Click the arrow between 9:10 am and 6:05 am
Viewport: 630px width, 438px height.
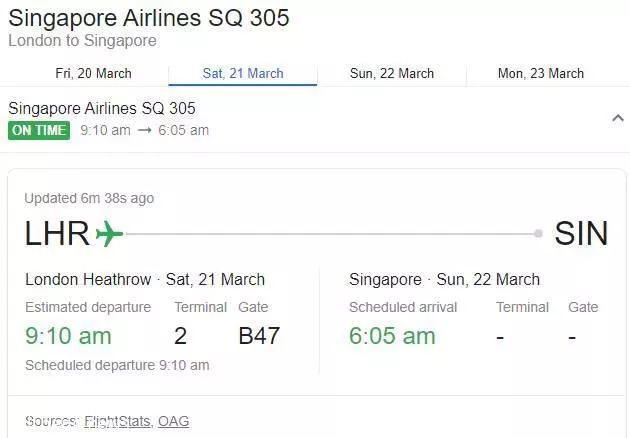pos(144,130)
